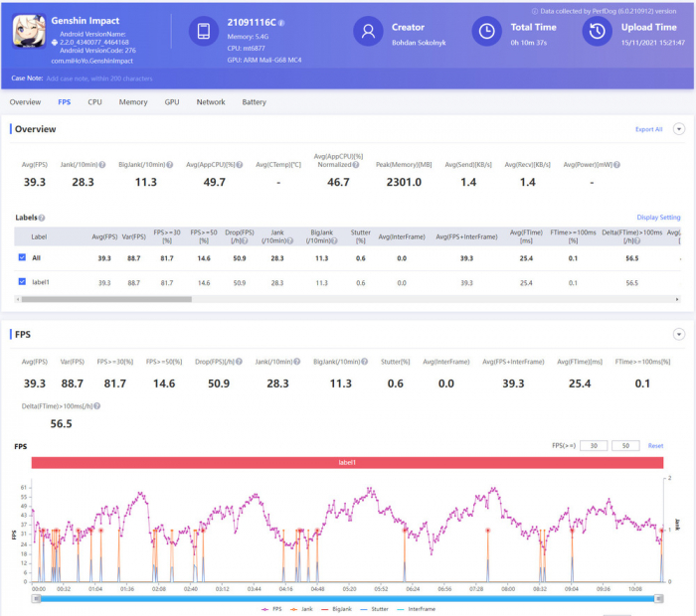Click the Export All link
The width and height of the screenshot is (696, 616).
648,129
